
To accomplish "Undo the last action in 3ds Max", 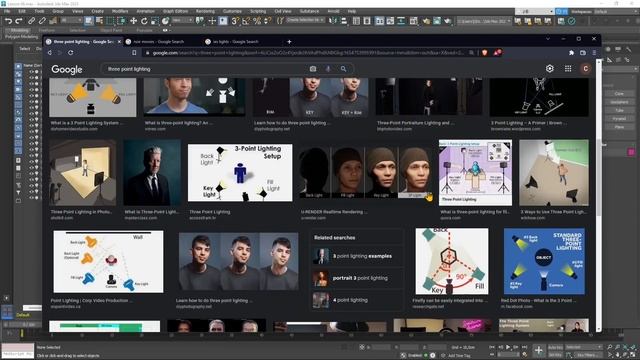I will (x=8, y=21).
